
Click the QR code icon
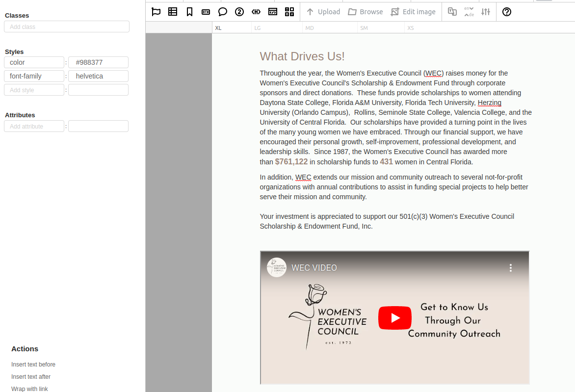click(x=289, y=12)
